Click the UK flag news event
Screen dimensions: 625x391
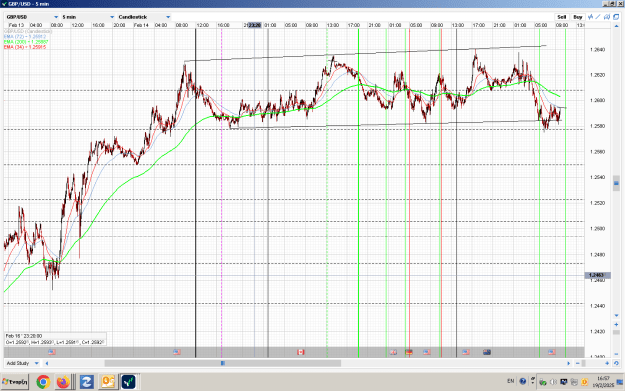pyautogui.click(x=393, y=352)
